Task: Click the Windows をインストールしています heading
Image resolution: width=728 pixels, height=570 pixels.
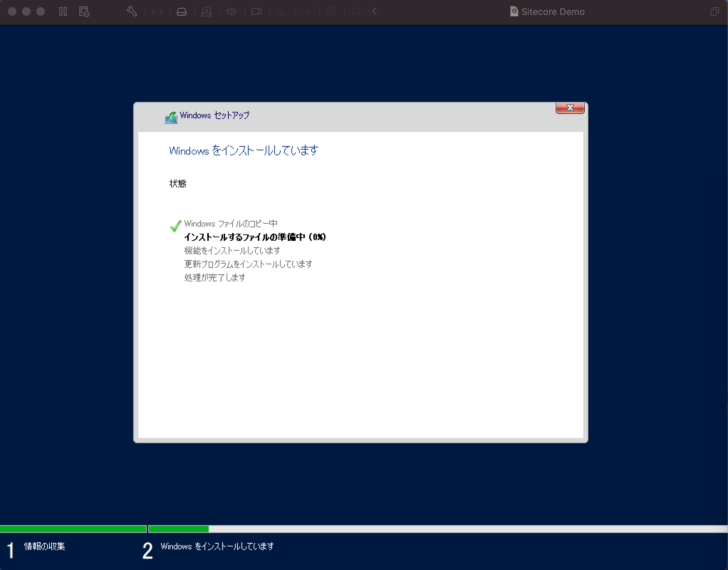Action: click(244, 150)
